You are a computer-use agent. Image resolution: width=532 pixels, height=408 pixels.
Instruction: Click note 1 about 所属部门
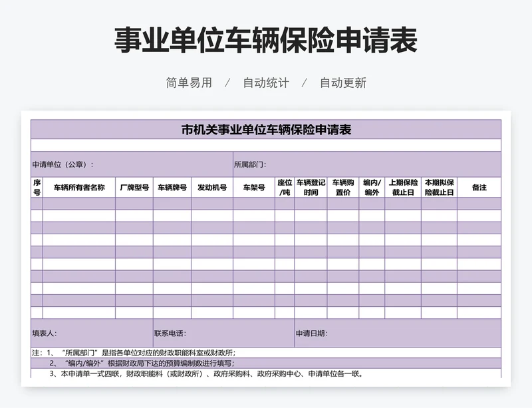266,353
